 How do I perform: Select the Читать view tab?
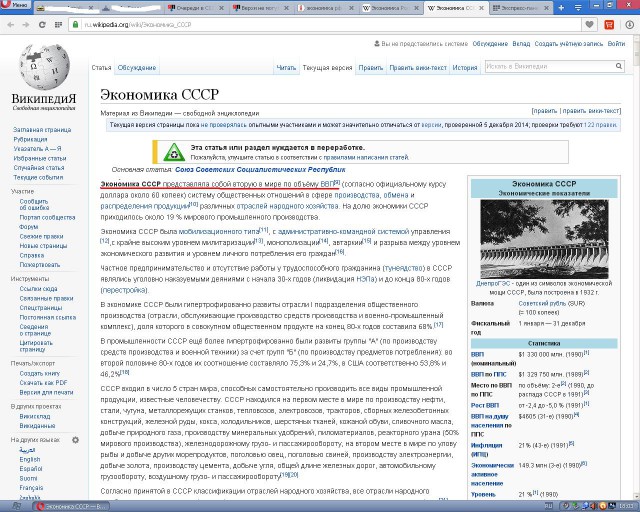(x=286, y=68)
